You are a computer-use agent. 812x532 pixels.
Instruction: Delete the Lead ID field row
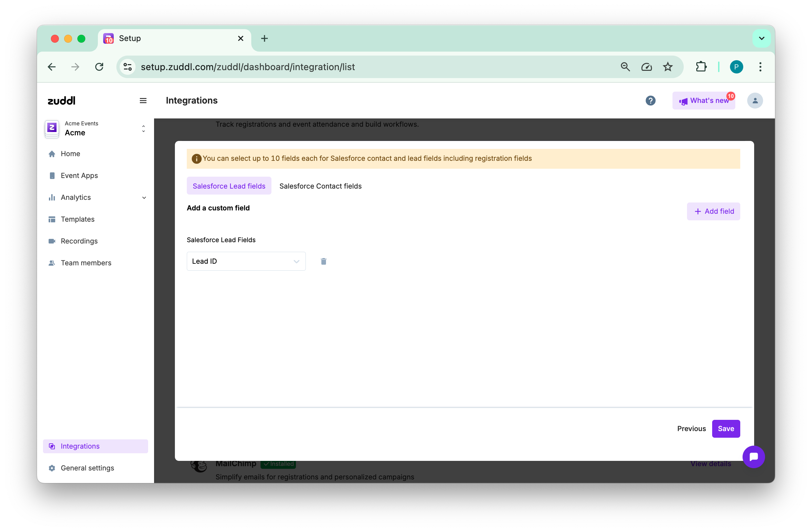pyautogui.click(x=323, y=261)
